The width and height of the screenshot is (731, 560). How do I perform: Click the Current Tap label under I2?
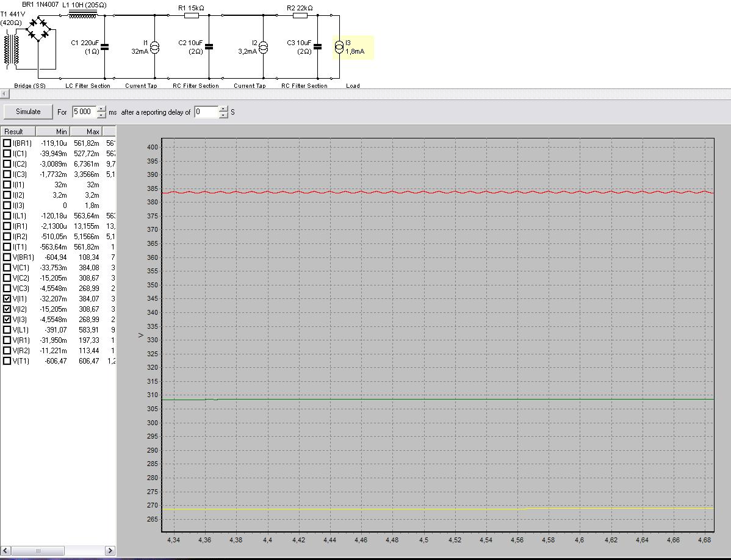pos(250,86)
